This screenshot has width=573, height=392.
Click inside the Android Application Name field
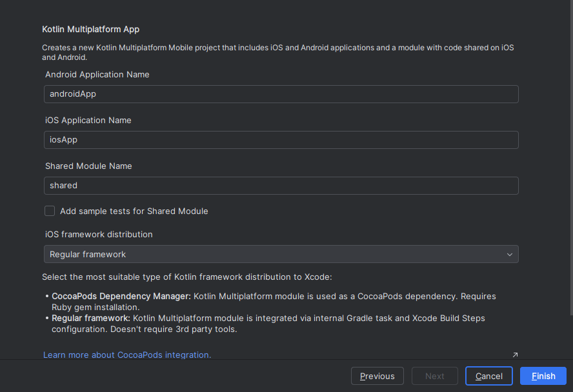281,94
